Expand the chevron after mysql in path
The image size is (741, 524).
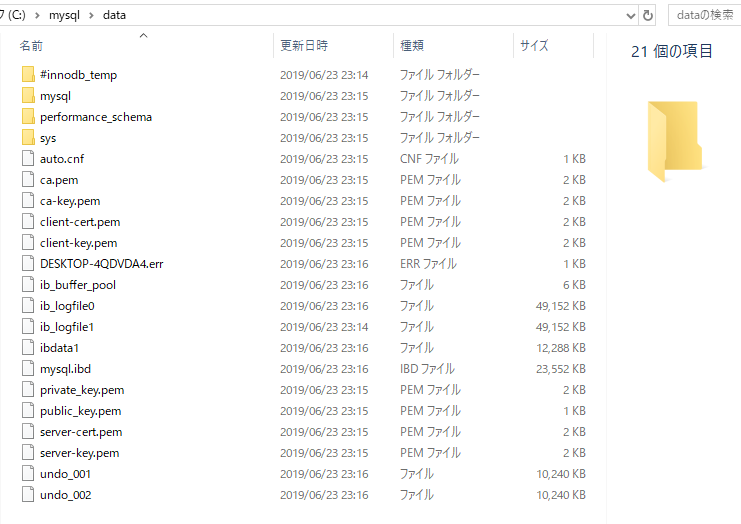[91, 16]
